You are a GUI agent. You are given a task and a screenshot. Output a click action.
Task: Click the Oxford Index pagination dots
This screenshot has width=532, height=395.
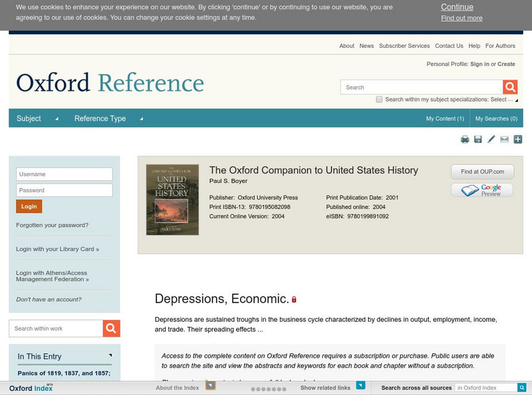[x=269, y=389]
